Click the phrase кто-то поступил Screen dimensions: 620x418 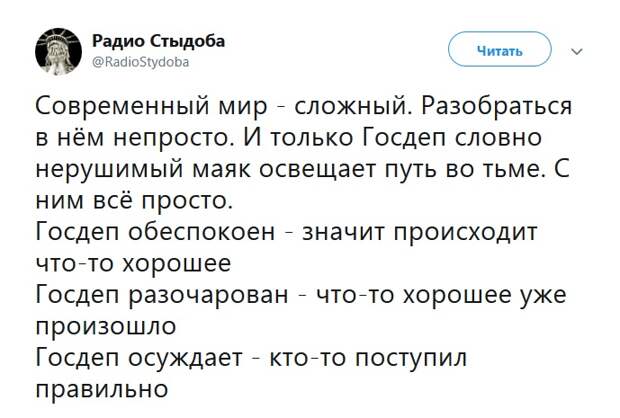pos(368,358)
